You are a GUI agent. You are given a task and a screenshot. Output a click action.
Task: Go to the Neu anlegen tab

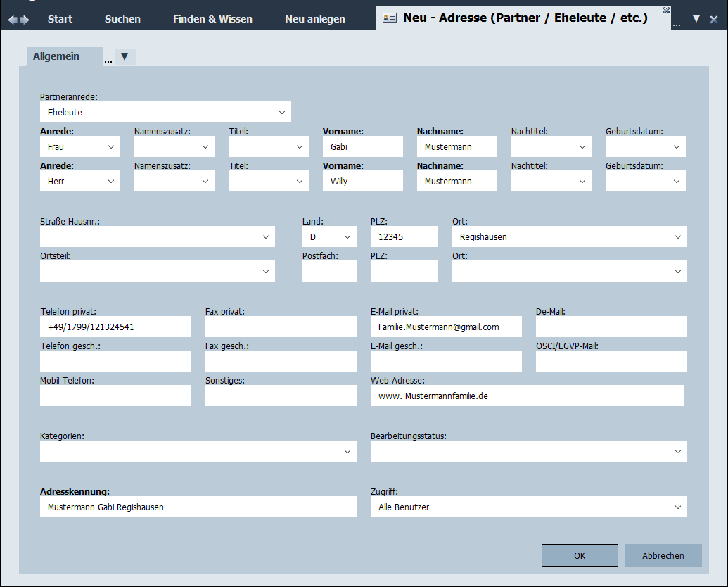pyautogui.click(x=315, y=19)
